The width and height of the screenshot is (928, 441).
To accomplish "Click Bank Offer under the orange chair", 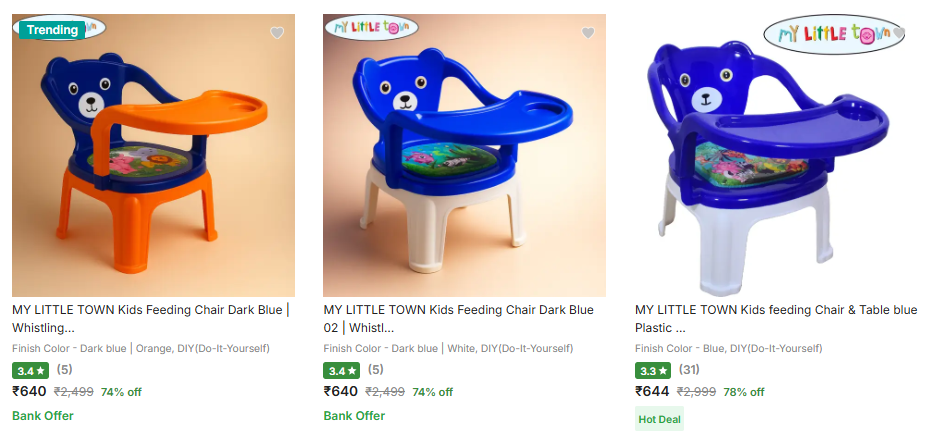I will pyautogui.click(x=43, y=416).
